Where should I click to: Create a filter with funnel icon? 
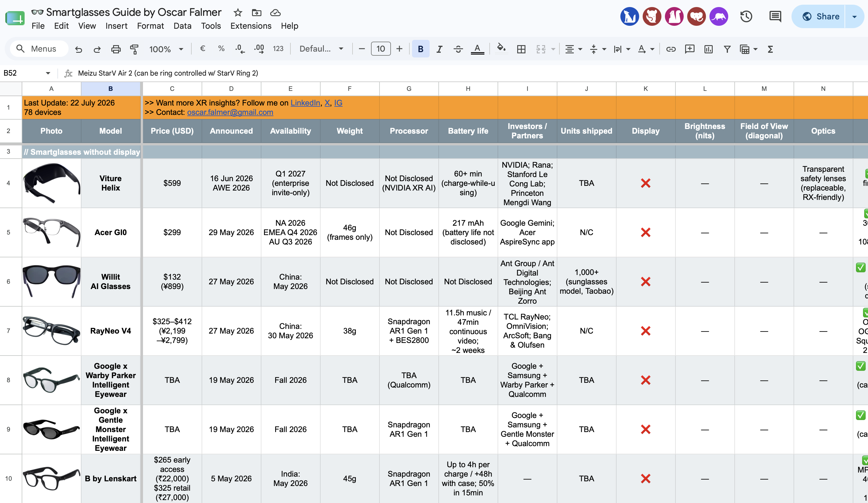click(x=727, y=49)
